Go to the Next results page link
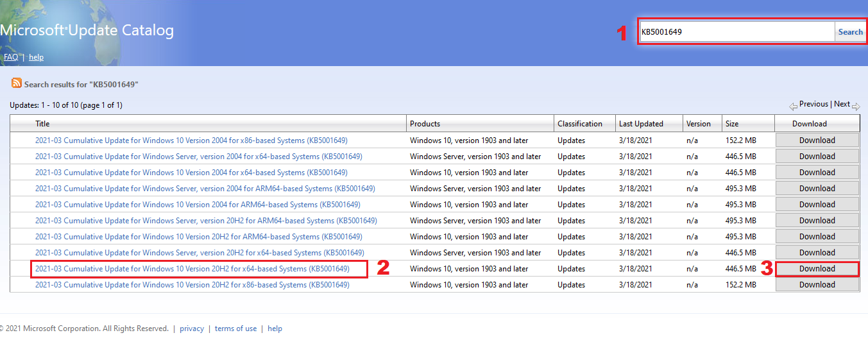This screenshot has height=342, width=868. tap(842, 104)
